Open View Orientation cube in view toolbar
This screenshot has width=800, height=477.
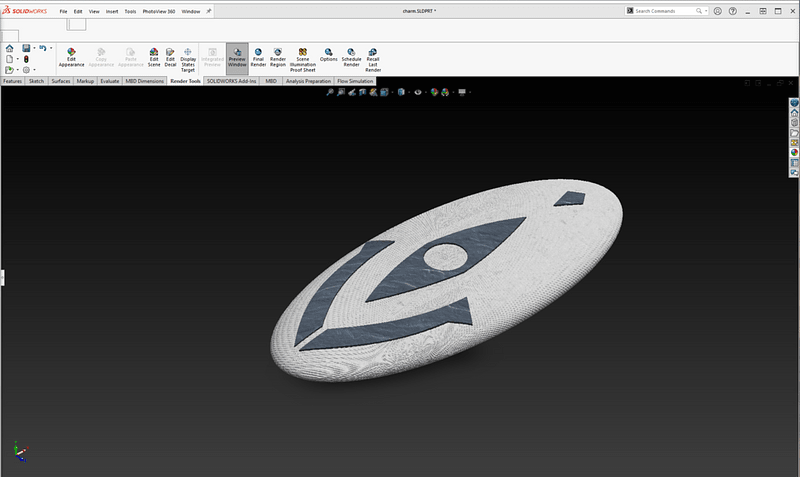pos(384,92)
